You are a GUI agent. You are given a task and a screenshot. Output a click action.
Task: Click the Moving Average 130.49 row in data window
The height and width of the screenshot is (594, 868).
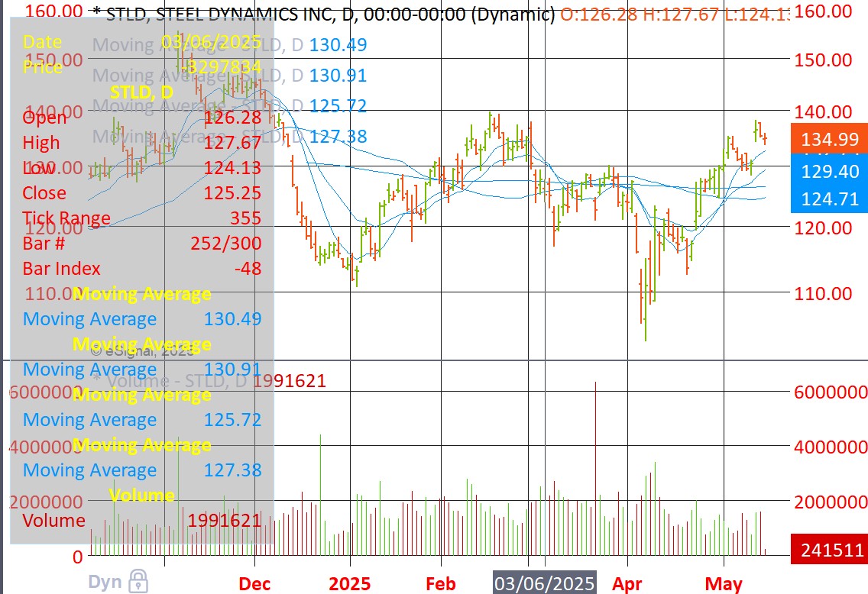[x=141, y=319]
